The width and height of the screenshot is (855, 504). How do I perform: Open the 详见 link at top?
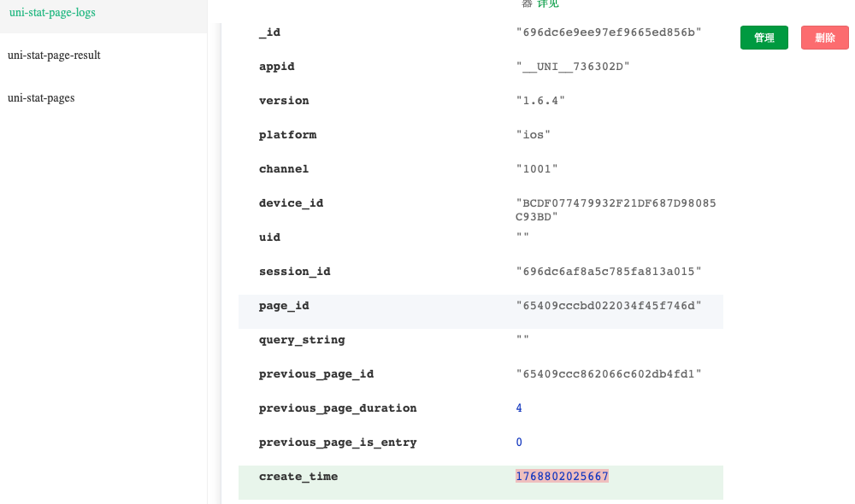coord(548,4)
